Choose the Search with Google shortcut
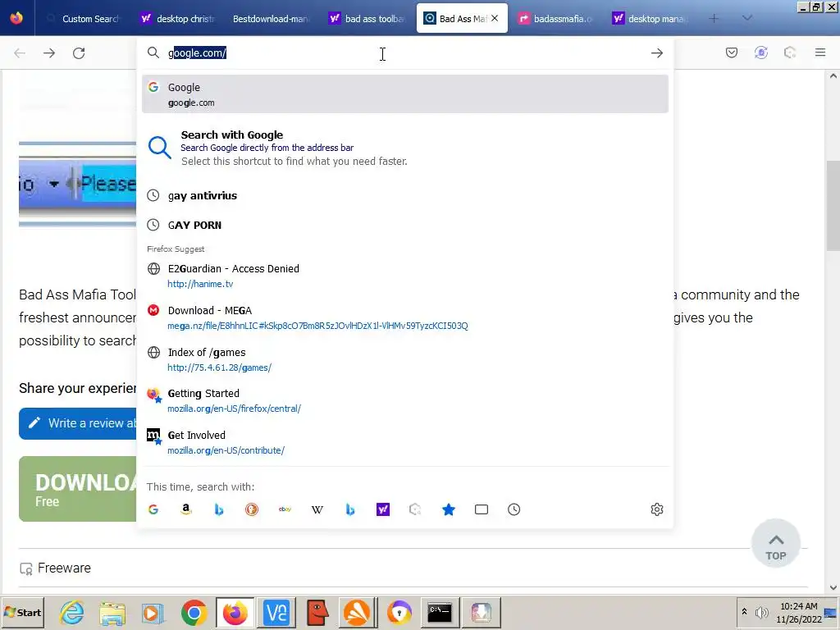 point(405,148)
